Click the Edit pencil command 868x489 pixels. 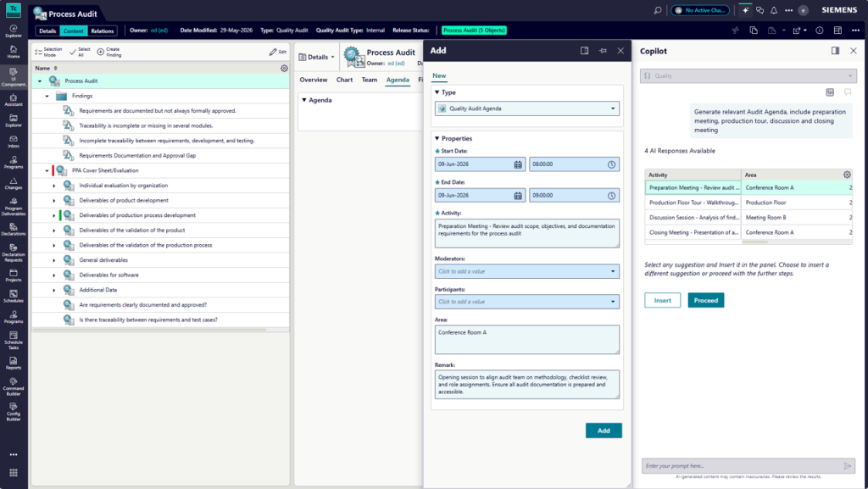[277, 52]
